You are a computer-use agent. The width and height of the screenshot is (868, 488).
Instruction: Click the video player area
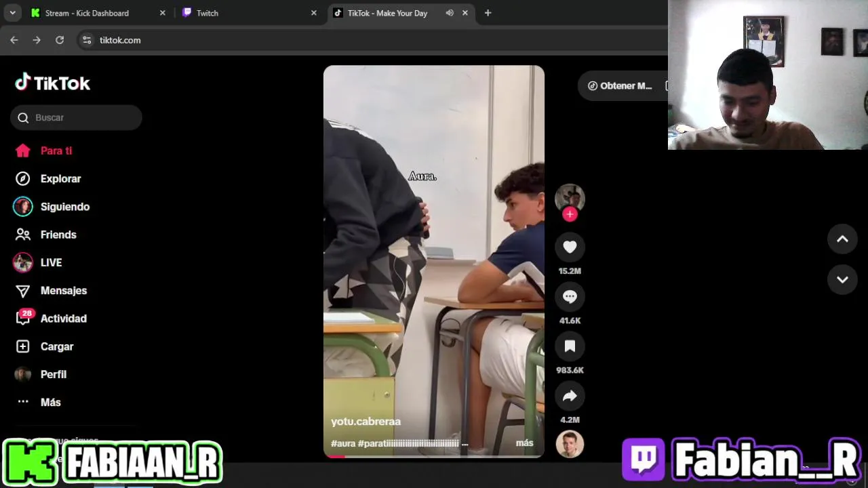tap(433, 262)
